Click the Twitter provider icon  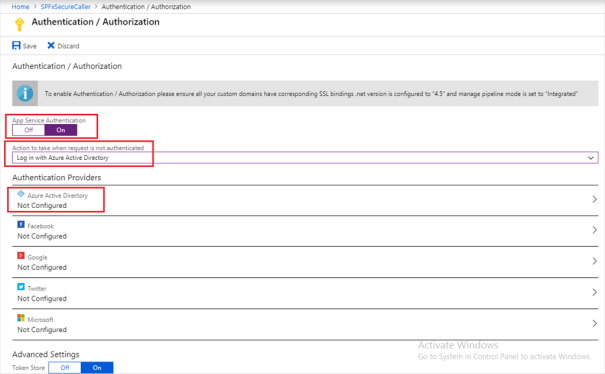[x=21, y=287]
